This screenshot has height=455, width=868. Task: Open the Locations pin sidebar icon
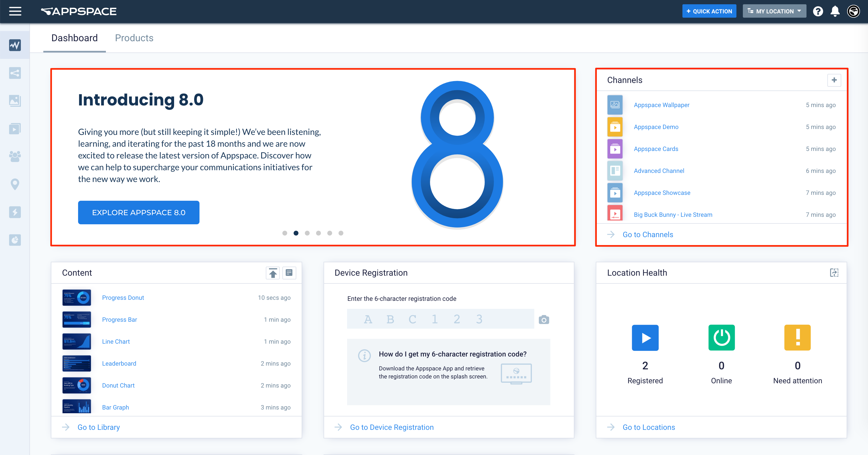(15, 184)
